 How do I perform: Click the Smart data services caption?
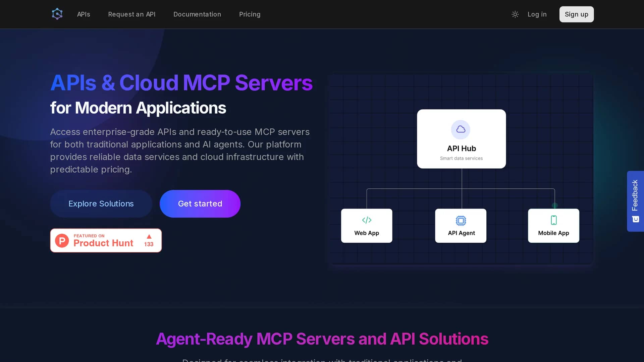461,158
